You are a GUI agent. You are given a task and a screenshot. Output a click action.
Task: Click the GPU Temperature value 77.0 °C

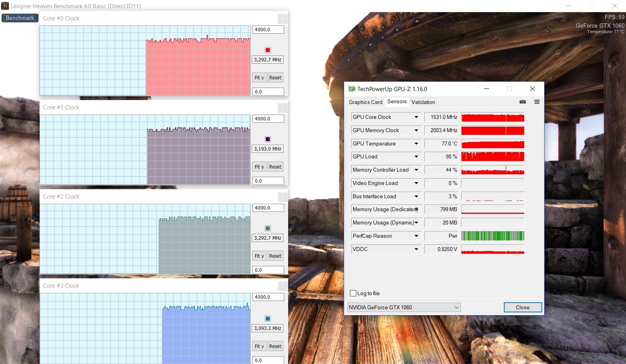pyautogui.click(x=442, y=143)
